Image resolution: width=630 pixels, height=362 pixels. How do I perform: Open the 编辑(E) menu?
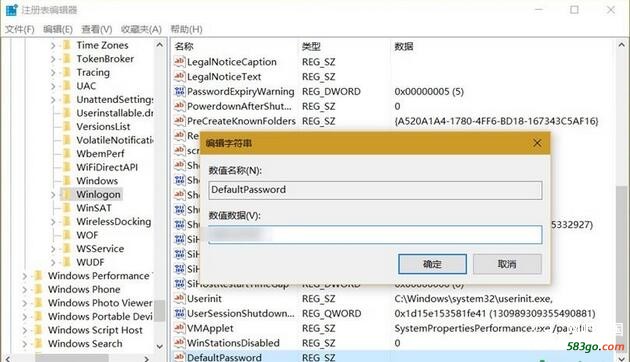click(58, 29)
